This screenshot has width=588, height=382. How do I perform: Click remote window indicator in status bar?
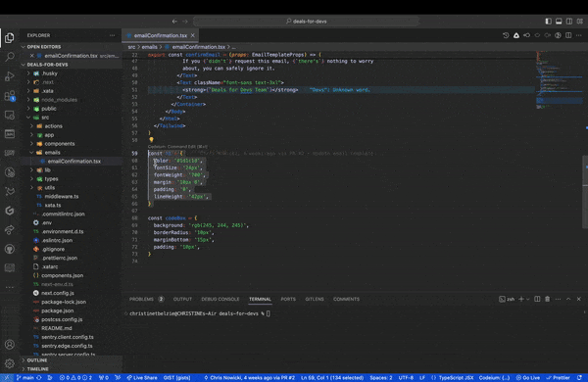7,377
